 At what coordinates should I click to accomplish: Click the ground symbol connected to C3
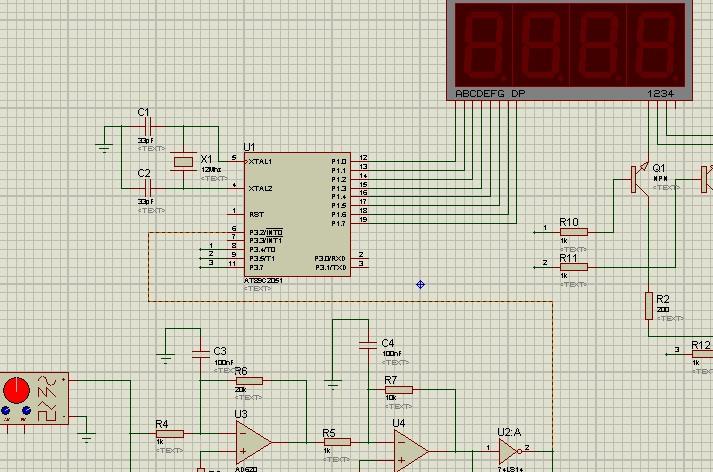click(x=166, y=359)
